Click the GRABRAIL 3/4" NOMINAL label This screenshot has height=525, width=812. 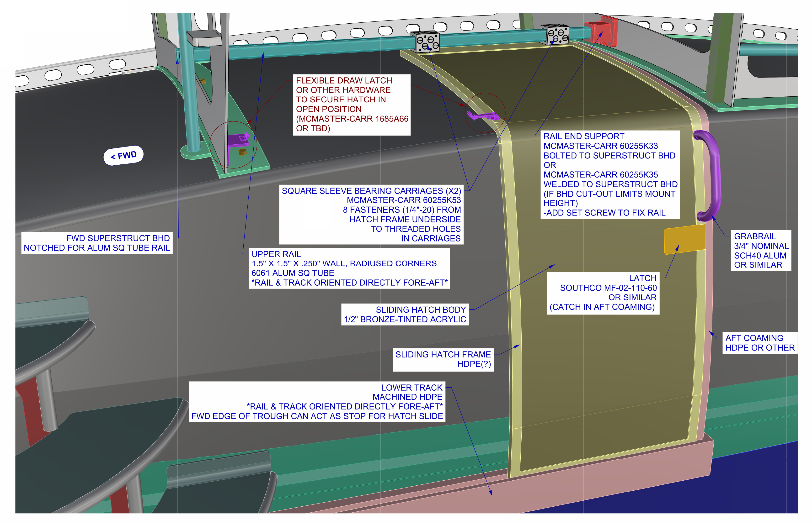click(761, 251)
